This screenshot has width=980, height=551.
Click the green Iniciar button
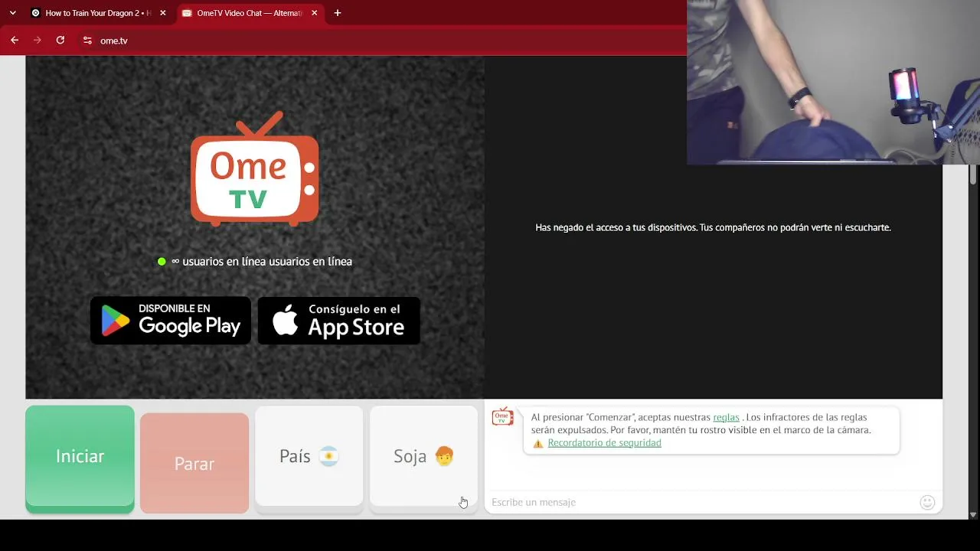click(80, 458)
